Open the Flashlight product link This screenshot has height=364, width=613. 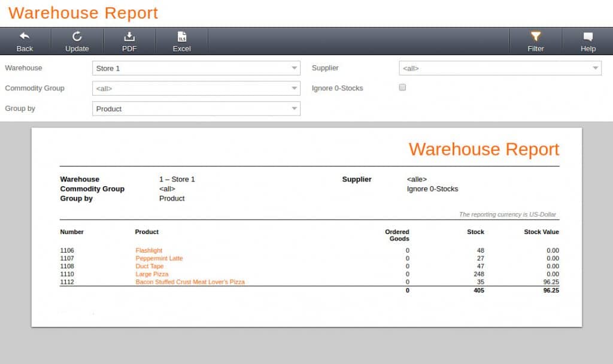[x=149, y=250]
